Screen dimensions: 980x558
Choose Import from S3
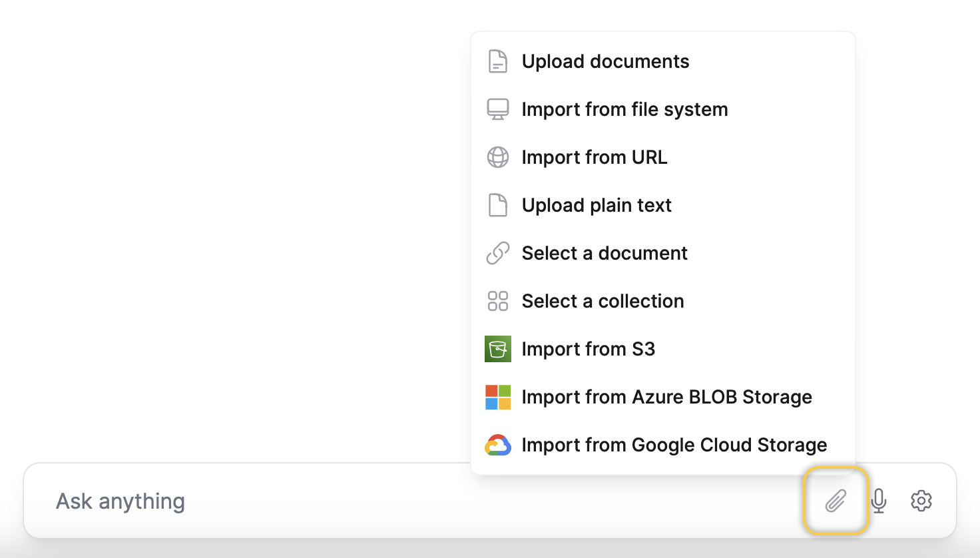click(x=663, y=349)
